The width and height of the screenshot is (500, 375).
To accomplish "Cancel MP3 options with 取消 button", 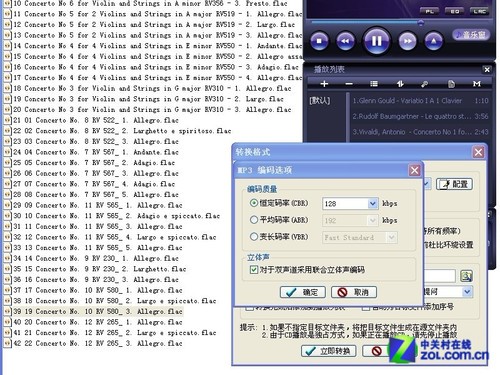I will click(354, 292).
